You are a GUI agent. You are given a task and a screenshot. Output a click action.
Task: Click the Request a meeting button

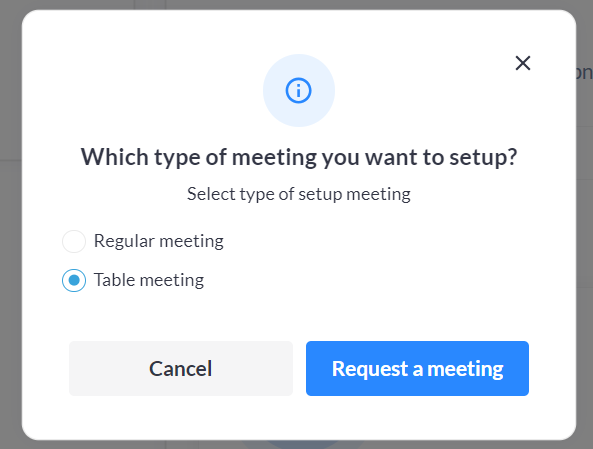pos(417,368)
